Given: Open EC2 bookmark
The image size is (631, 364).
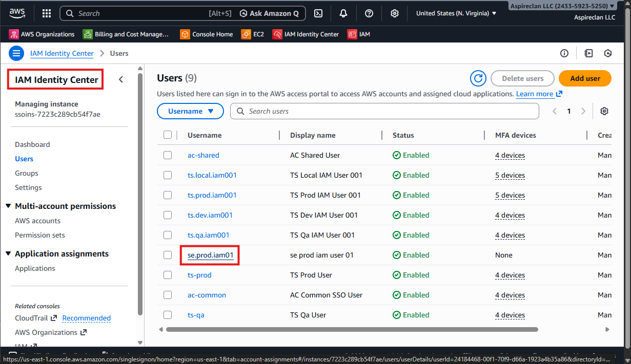Looking at the screenshot, I should [253, 34].
